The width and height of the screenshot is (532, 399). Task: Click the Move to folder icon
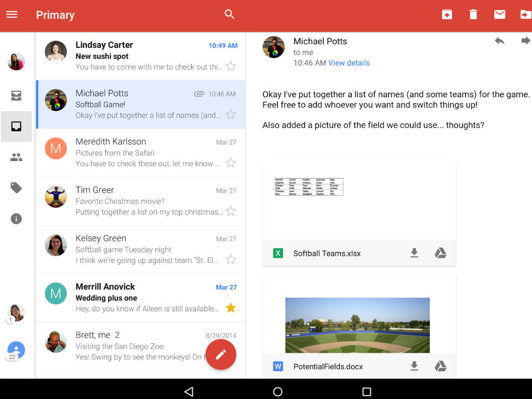point(525,15)
